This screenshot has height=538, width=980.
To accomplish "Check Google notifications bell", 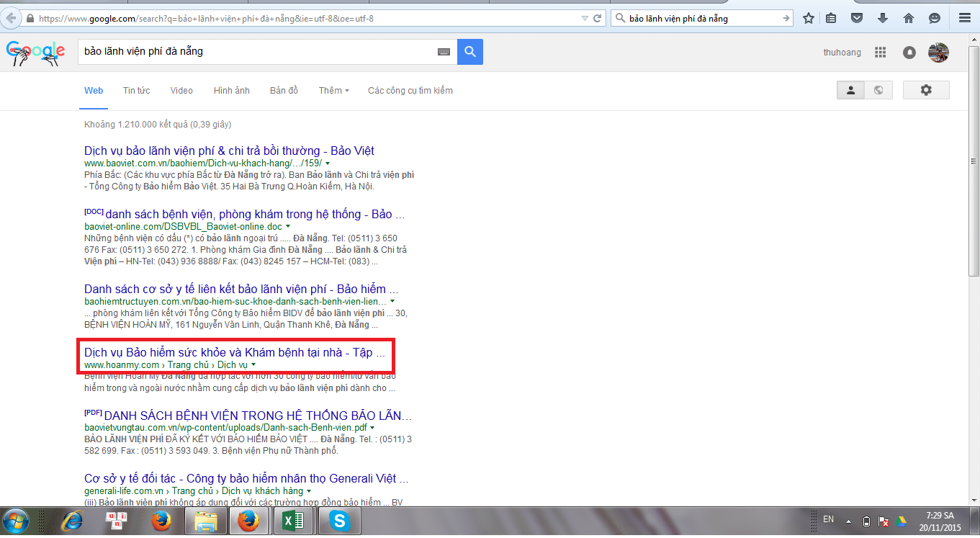I will 909,52.
